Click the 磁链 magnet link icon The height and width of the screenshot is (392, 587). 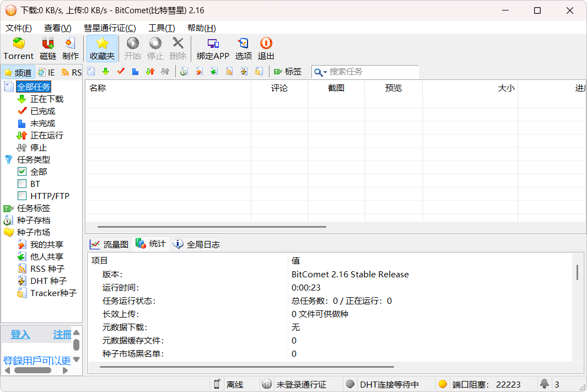point(48,49)
